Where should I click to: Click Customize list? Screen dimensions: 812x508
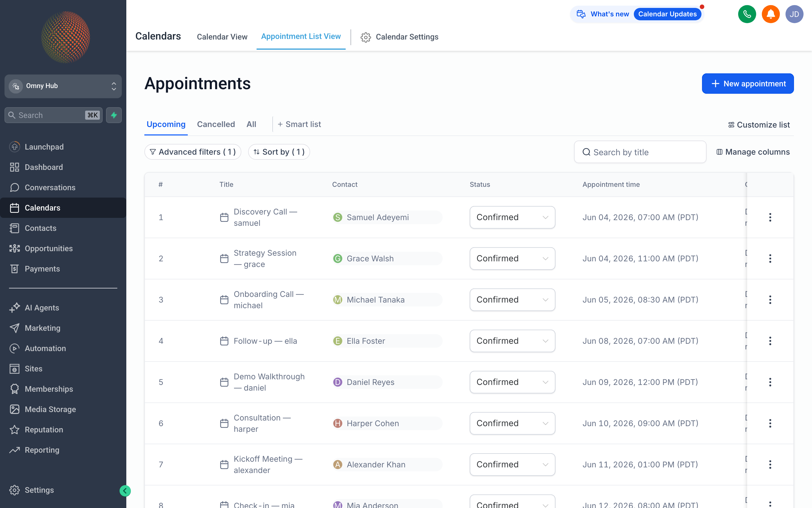(759, 125)
